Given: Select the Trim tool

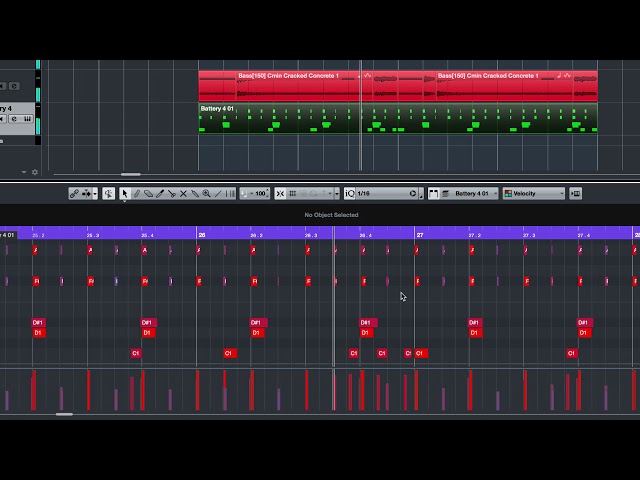Looking at the screenshot, I should [160, 193].
